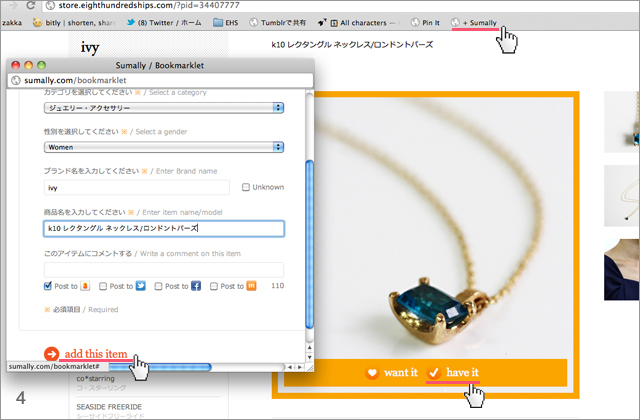Uncheck the 'Post to' Sumally checkbox
Viewport: 640px width, 420px height.
click(49, 286)
